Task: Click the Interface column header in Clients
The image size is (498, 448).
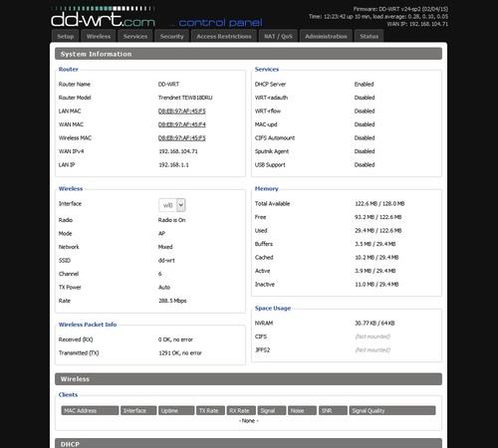Action: (x=138, y=410)
